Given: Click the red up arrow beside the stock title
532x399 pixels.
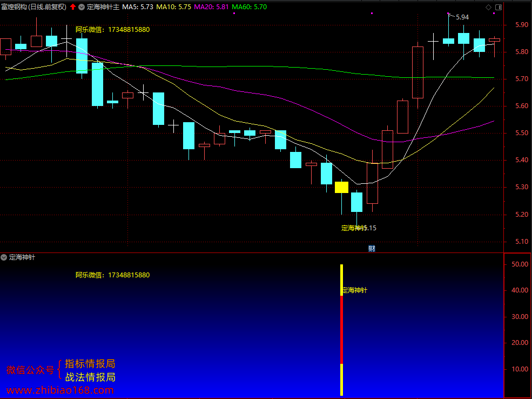Looking at the screenshot, I should point(72,7).
